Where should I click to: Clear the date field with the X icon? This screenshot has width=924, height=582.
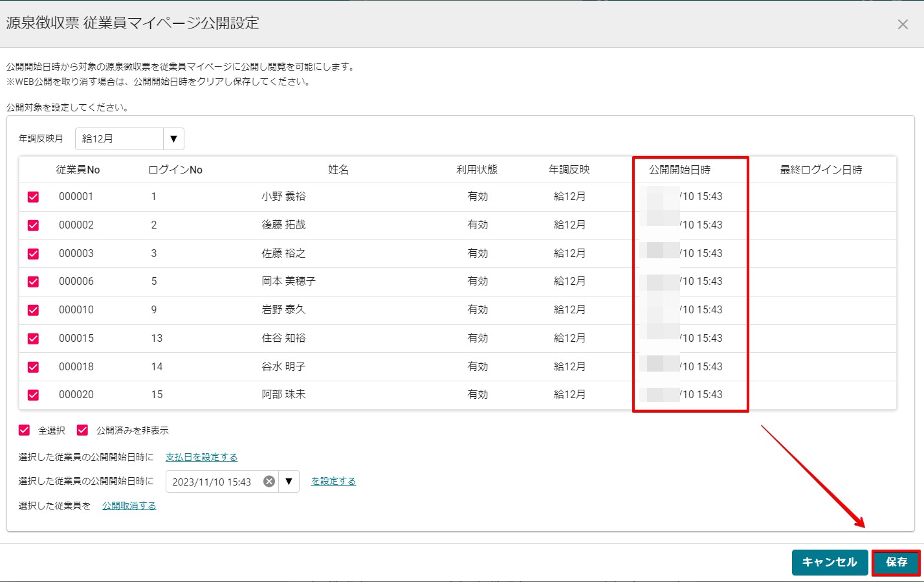click(269, 482)
